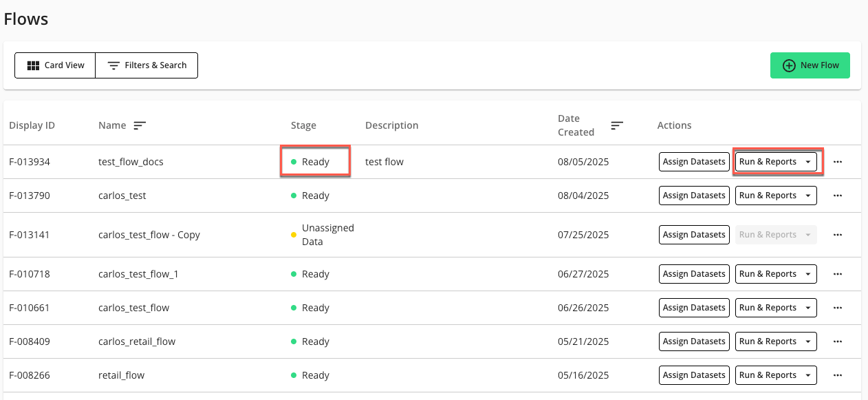Open three-dot menu for carlos_test_flow - Copy
Image resolution: width=868 pixels, height=400 pixels.
pyautogui.click(x=837, y=235)
